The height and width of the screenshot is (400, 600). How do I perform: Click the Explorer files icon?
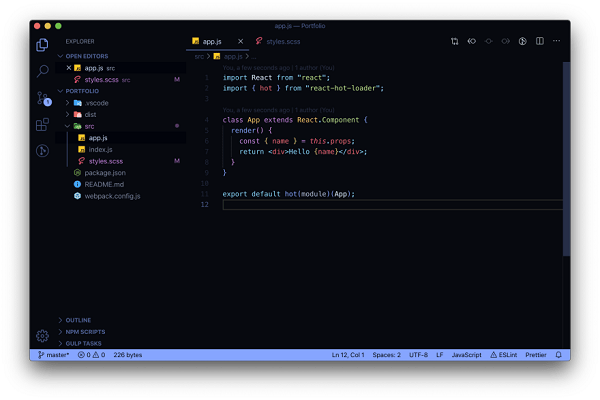[x=42, y=45]
